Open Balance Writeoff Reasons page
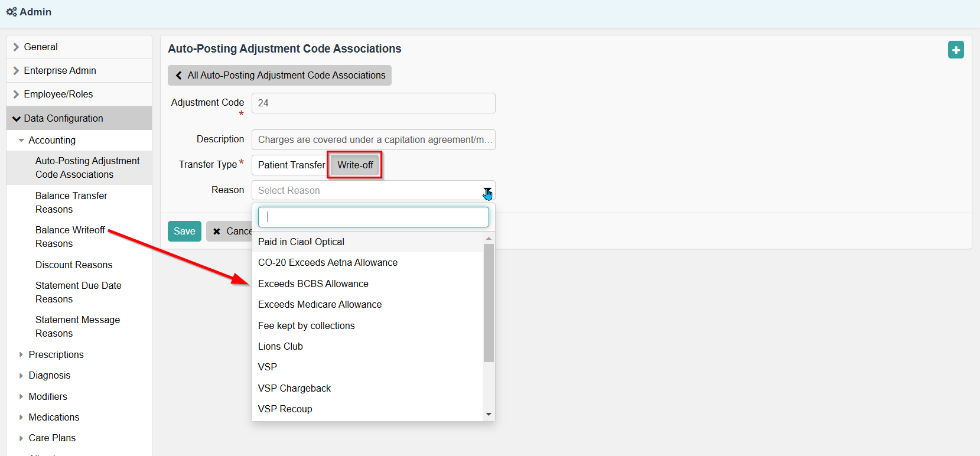The width and height of the screenshot is (980, 456). [70, 237]
